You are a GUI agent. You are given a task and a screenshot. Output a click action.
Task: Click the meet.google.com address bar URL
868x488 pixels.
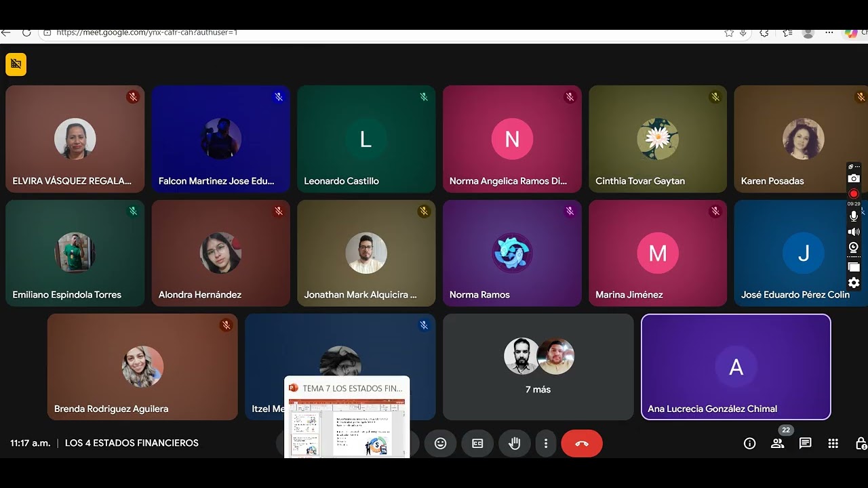tap(147, 32)
